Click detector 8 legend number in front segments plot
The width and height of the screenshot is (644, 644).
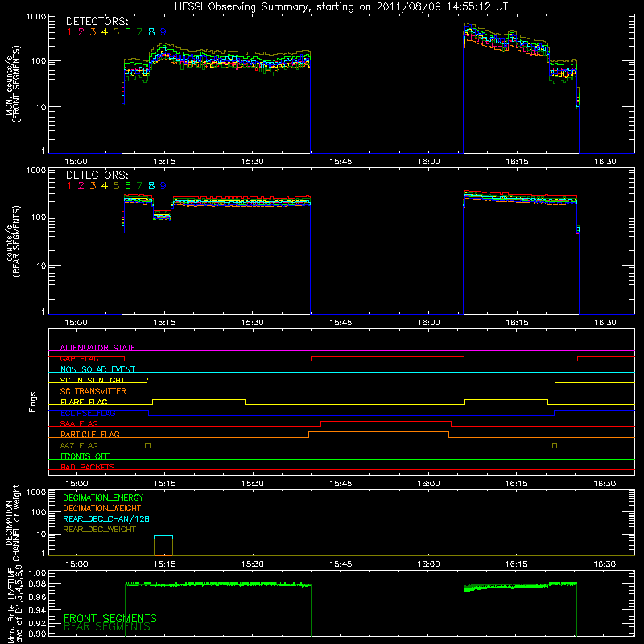tap(151, 32)
